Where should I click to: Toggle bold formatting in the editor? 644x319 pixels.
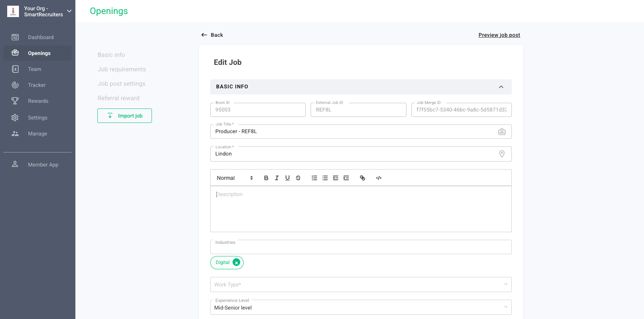[266, 178]
